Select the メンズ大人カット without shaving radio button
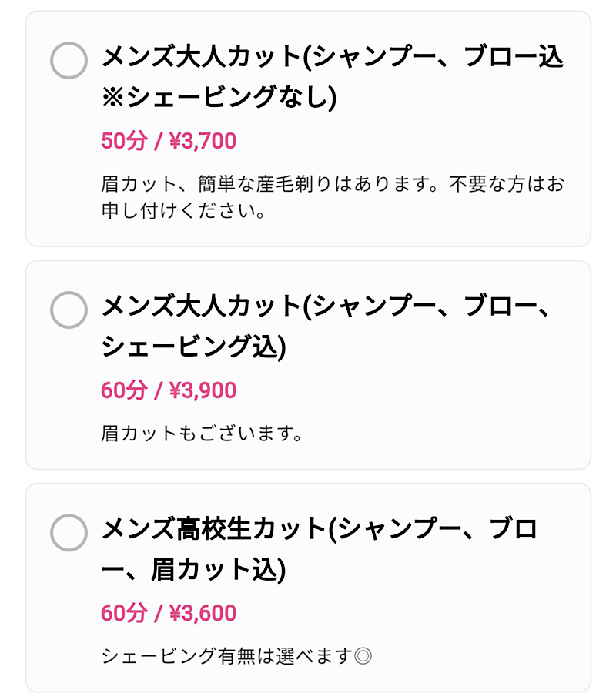Viewport: 616px width, 700px height. point(69,60)
